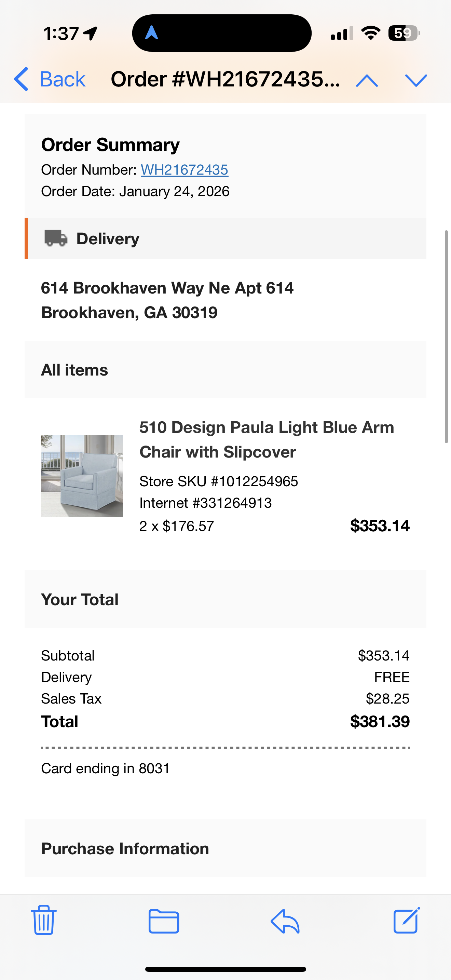
Task: Tap the trash icon to delete email
Action: (44, 920)
